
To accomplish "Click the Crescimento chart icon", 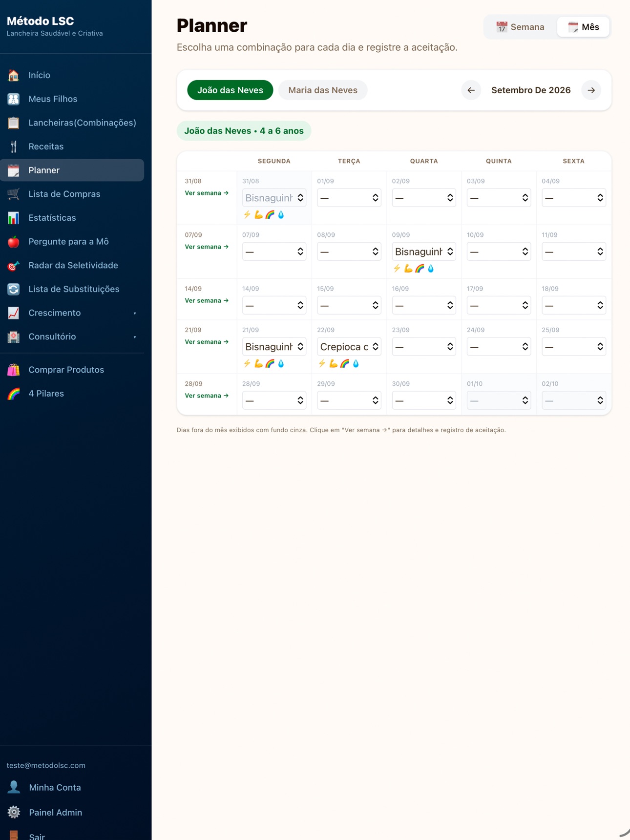I will [14, 313].
